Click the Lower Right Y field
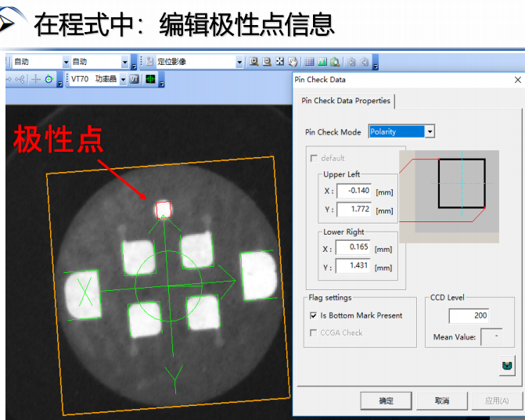Image resolution: width=525 pixels, height=420 pixels. coord(353,266)
